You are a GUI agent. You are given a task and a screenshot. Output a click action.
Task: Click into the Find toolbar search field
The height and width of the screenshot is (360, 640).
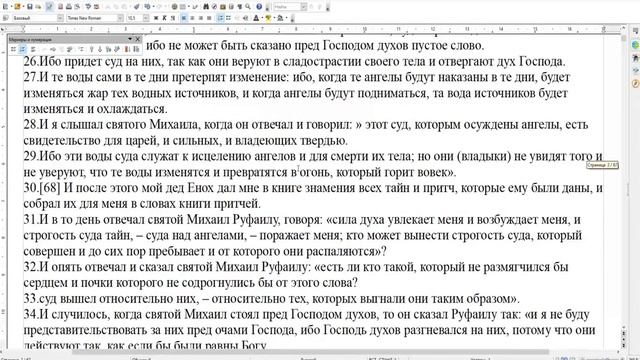tap(287, 7)
